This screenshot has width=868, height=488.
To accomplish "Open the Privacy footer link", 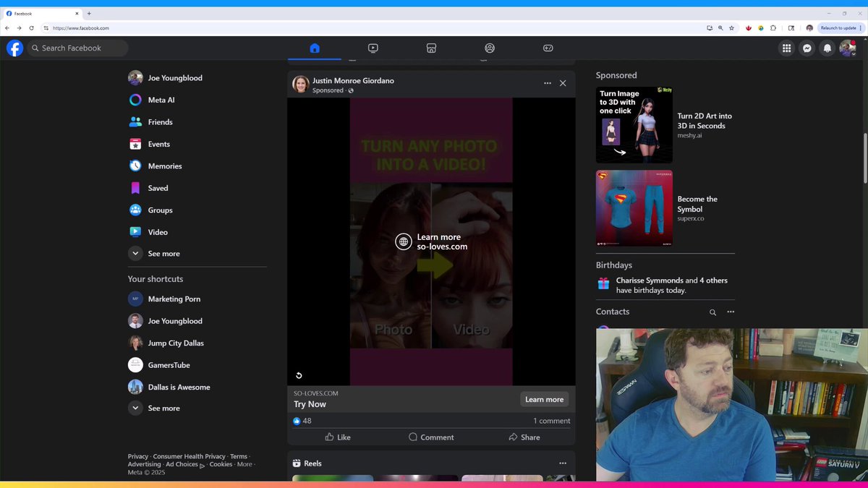I will coord(138,457).
